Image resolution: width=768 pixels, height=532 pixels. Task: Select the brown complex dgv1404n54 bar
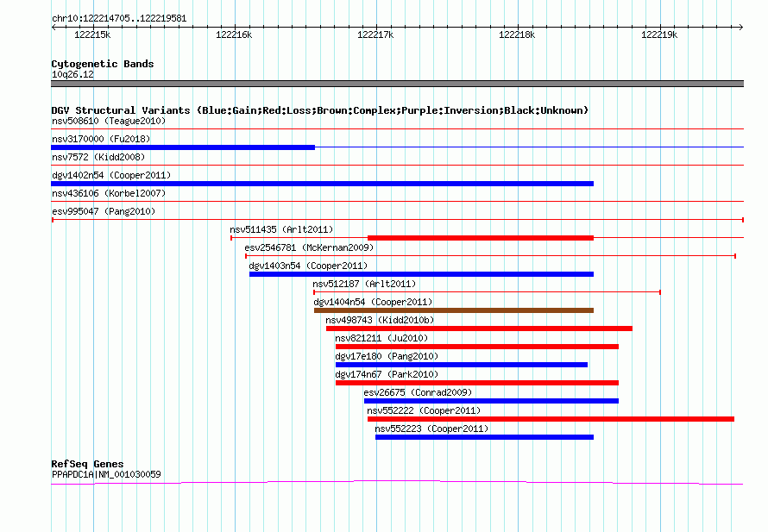(454, 310)
